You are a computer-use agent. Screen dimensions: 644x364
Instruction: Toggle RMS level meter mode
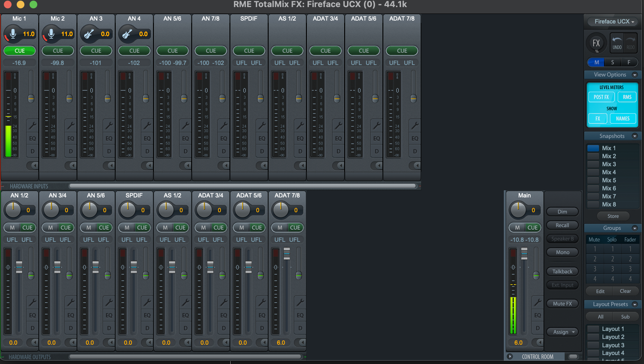click(x=627, y=97)
